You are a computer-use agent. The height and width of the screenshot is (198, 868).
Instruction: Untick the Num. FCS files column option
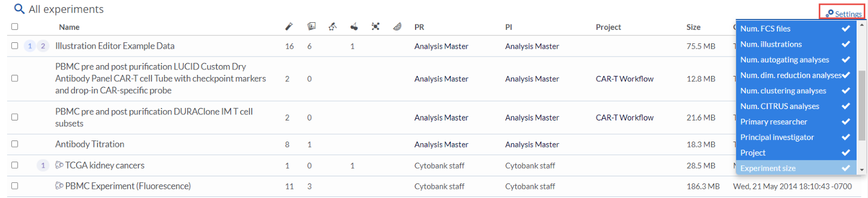pyautogui.click(x=796, y=29)
